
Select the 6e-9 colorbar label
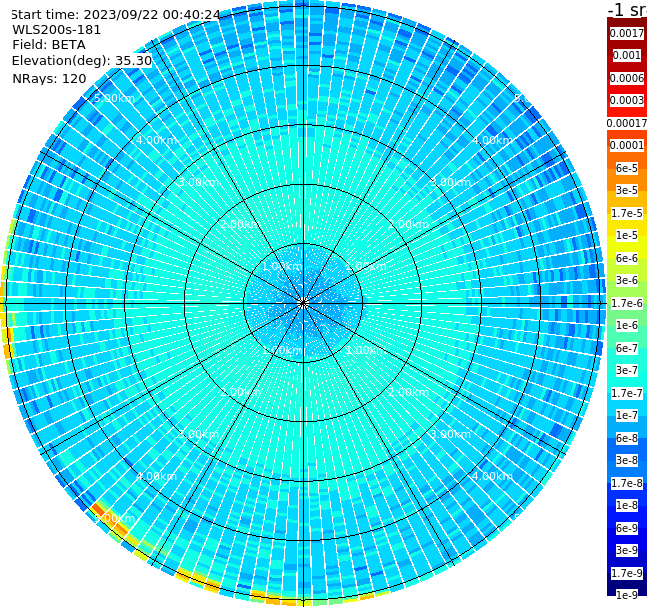pyautogui.click(x=627, y=528)
